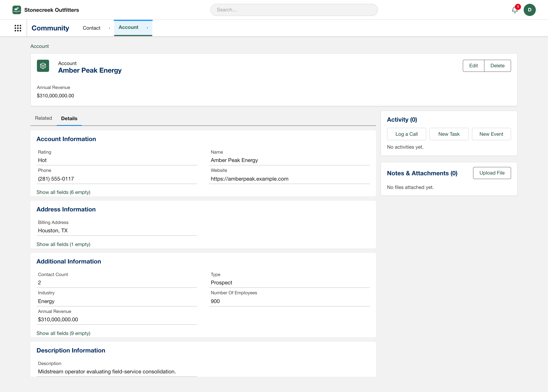Click the Rating value Hot
Screen dimensions: 548x392
(x=42, y=160)
